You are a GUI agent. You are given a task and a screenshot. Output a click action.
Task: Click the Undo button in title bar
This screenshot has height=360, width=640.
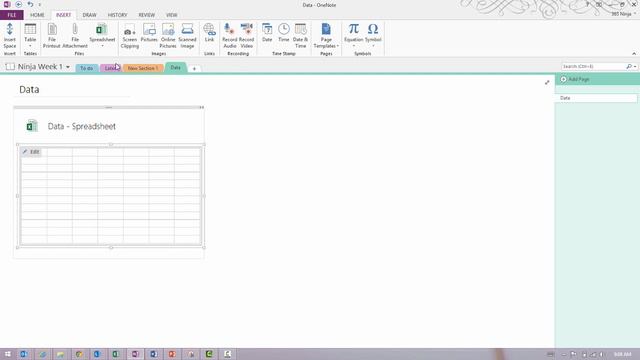(x=30, y=4)
